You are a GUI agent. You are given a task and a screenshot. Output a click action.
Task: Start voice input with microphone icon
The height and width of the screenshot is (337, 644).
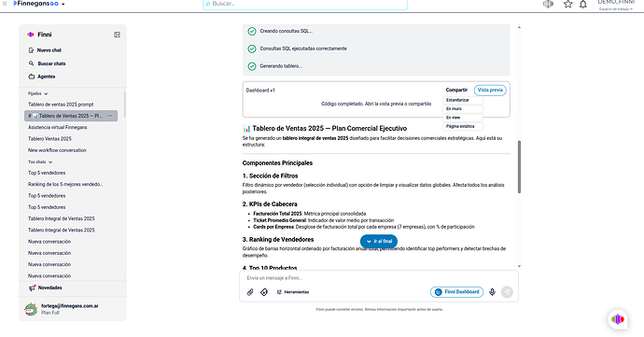point(492,292)
